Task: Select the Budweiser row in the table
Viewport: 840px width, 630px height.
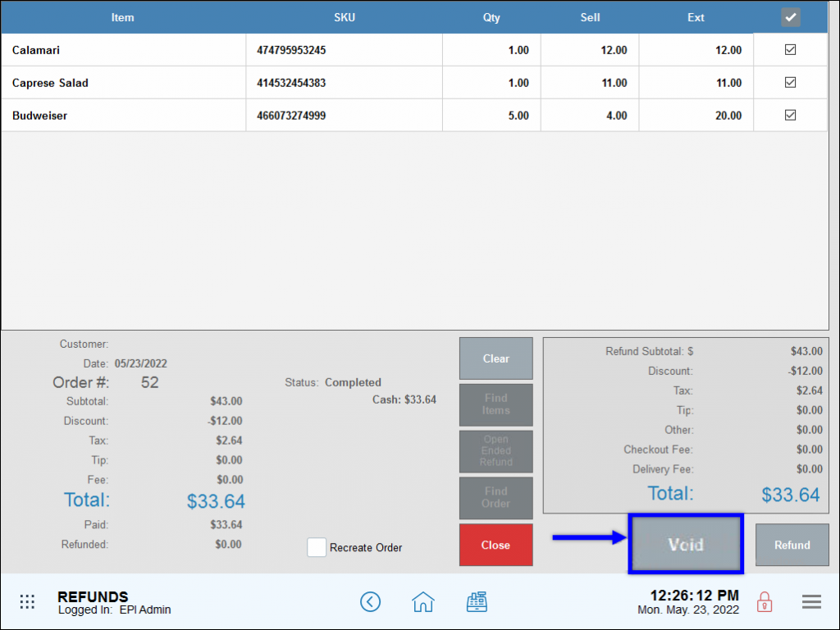Action: [123, 116]
